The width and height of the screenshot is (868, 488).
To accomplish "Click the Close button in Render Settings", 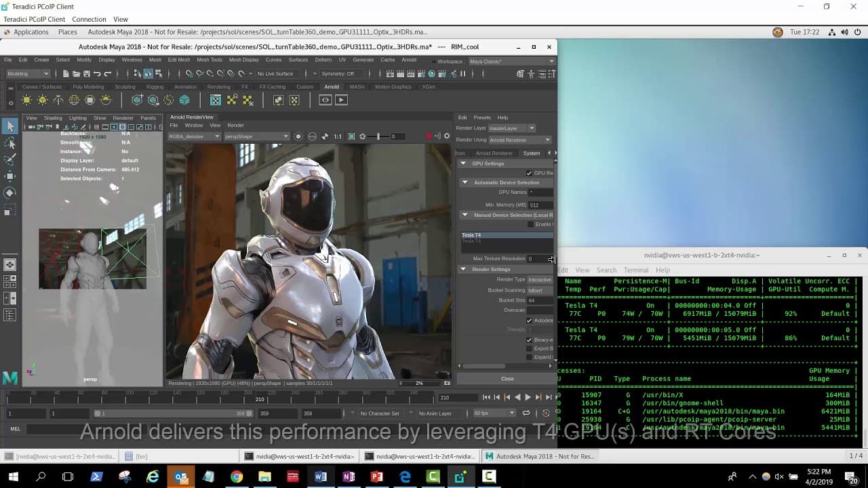I will (x=507, y=379).
